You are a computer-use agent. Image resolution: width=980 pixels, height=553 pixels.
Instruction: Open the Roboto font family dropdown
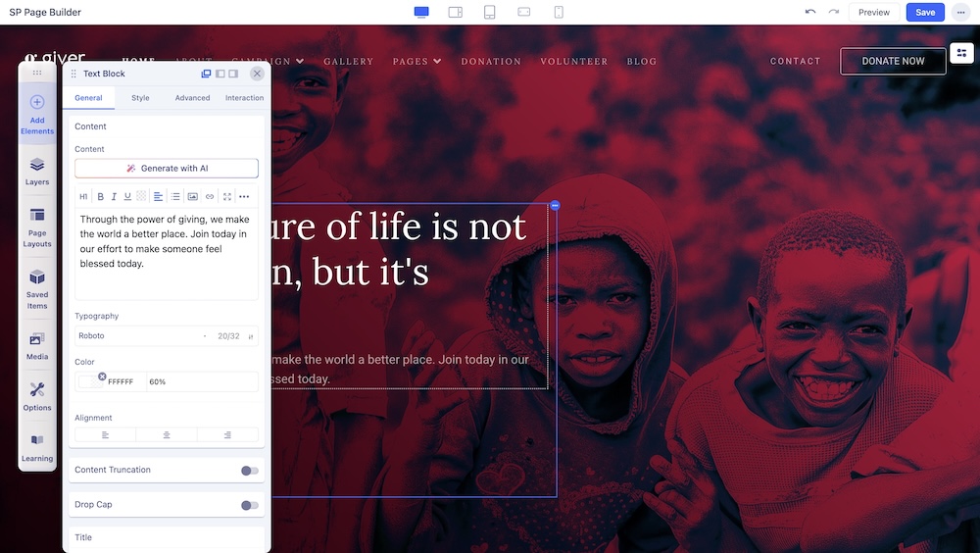tap(142, 336)
